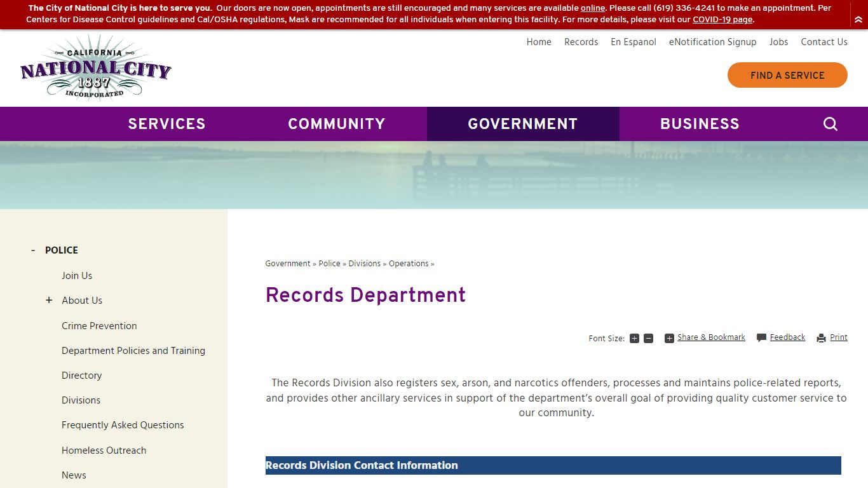Open Directory in sidebar
The height and width of the screenshot is (488, 868).
[x=81, y=376]
